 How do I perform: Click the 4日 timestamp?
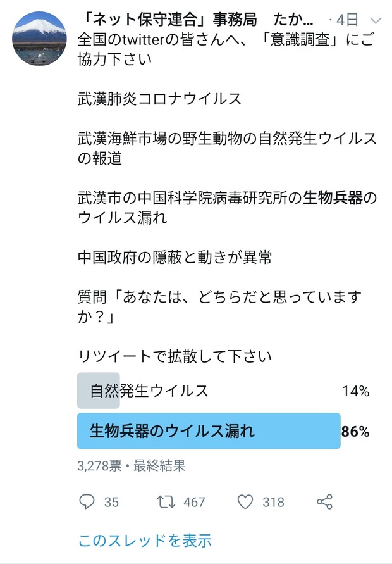pos(347,20)
